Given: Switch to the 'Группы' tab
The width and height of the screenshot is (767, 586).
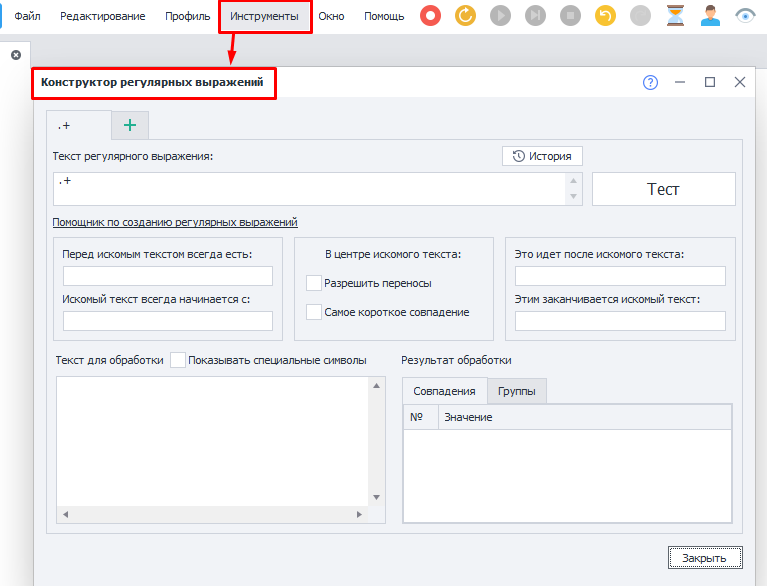Looking at the screenshot, I should pyautogui.click(x=516, y=391).
